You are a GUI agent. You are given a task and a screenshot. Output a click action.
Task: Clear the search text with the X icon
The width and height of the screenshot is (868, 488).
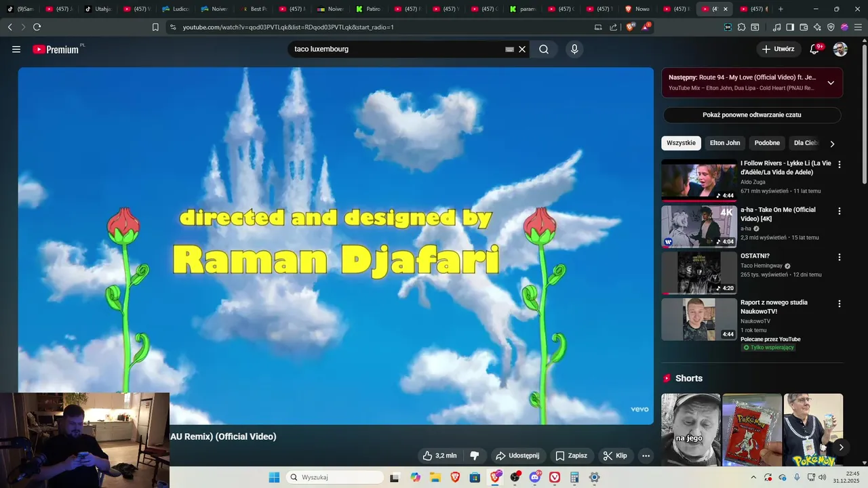(522, 49)
